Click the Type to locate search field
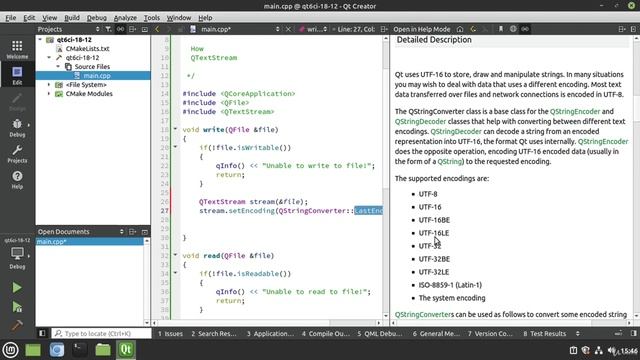 [101, 333]
